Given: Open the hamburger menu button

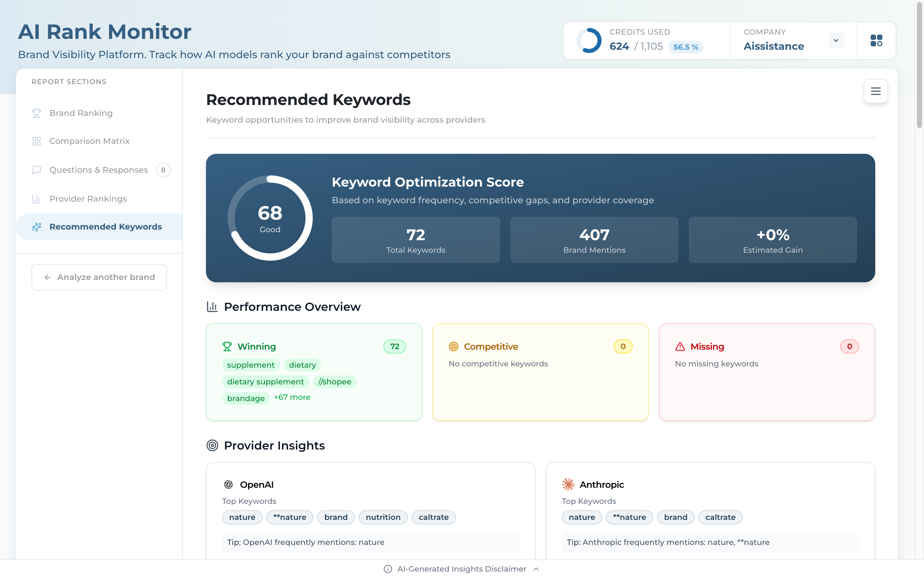Looking at the screenshot, I should coord(876,91).
